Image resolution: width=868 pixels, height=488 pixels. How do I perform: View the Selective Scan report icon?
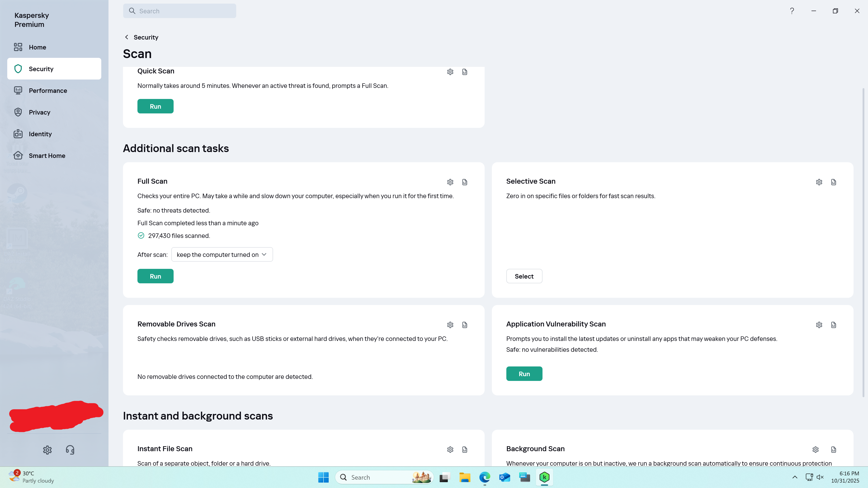(x=834, y=182)
